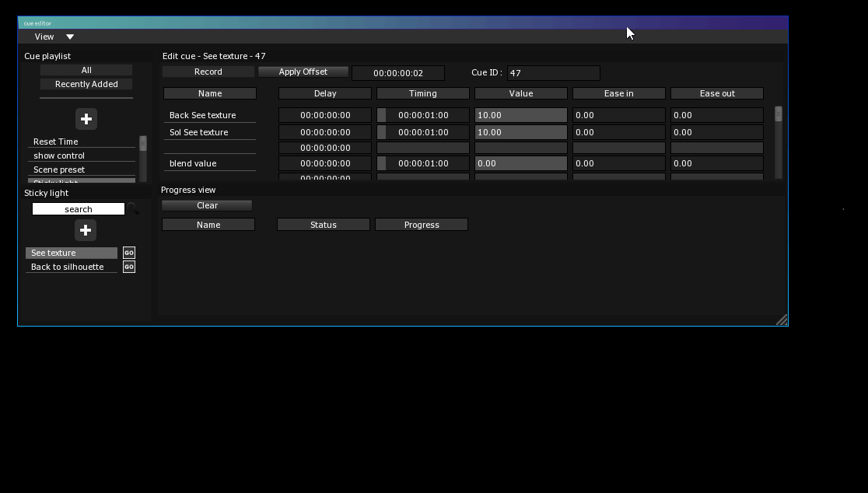Screen dimensions: 868x493
Task: Click the Sticky light search field
Action: [x=79, y=209]
